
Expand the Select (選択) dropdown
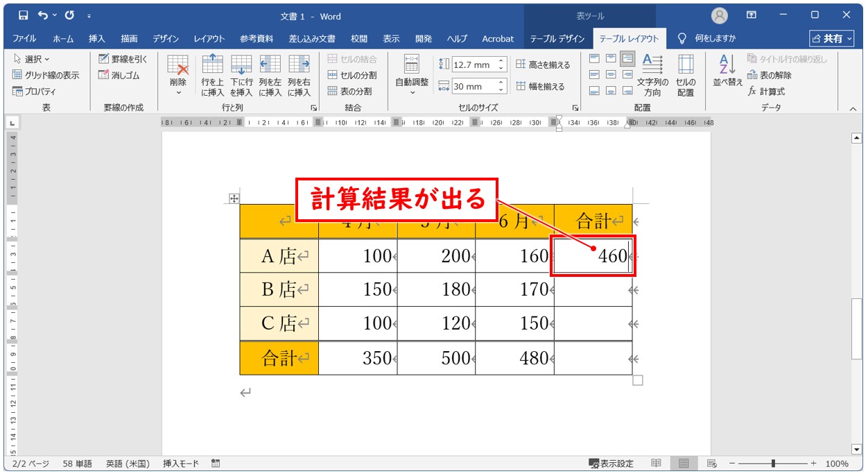pyautogui.click(x=32, y=59)
